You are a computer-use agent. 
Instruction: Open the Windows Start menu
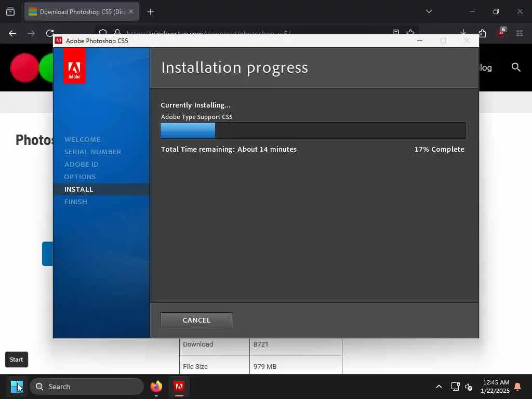tap(17, 387)
